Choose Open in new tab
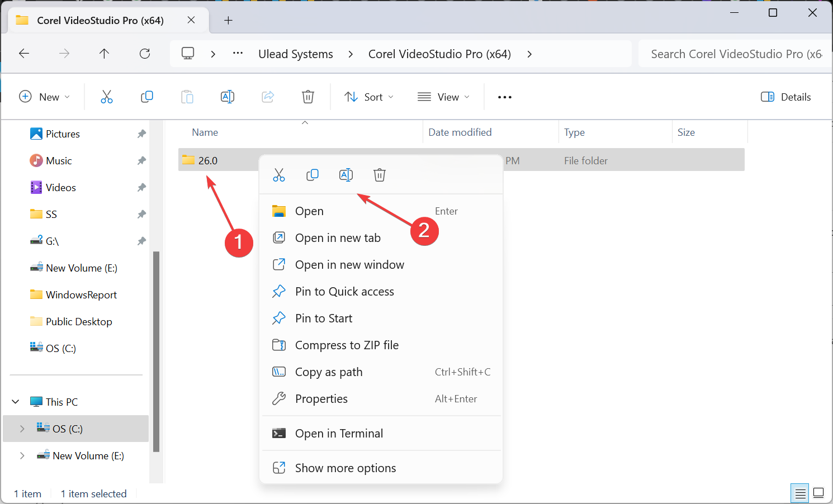The width and height of the screenshot is (833, 504). point(381,238)
